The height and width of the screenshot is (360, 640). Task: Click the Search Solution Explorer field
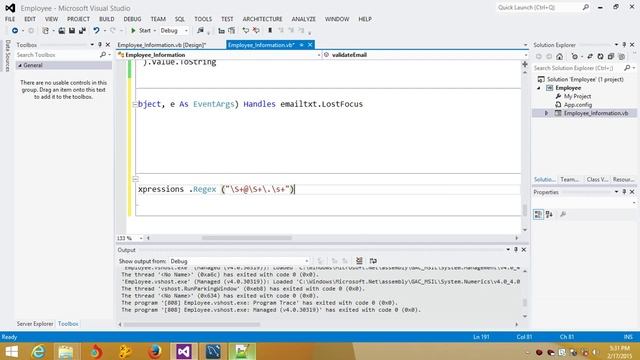(x=578, y=68)
